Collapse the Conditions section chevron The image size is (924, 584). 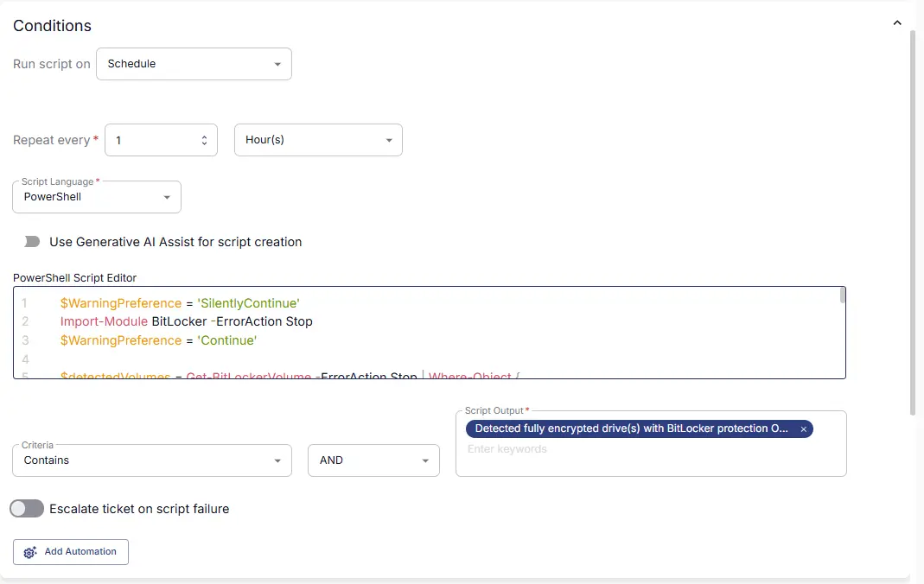(x=897, y=23)
